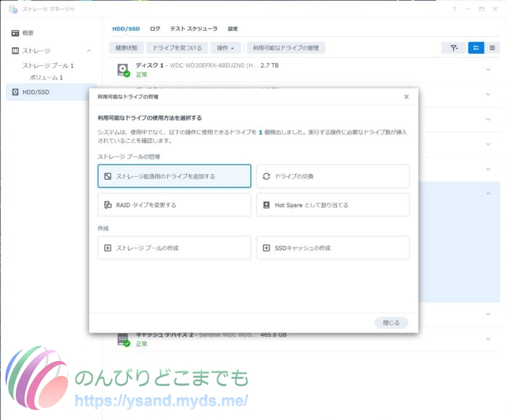This screenshot has width=507, height=420.
Task: Switch to the ログ tab
Action: (155, 29)
